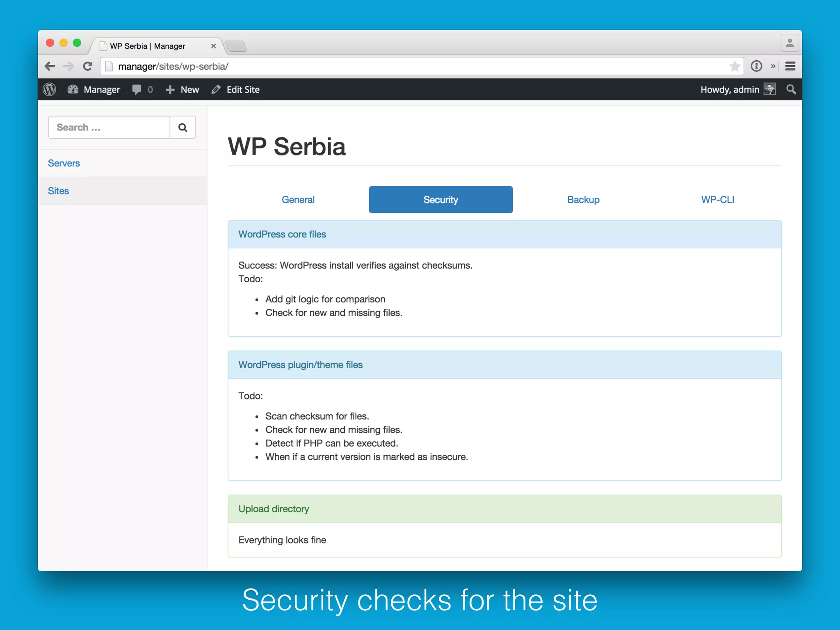Click the search magnifier in admin bar
The image size is (840, 630).
[x=791, y=89]
